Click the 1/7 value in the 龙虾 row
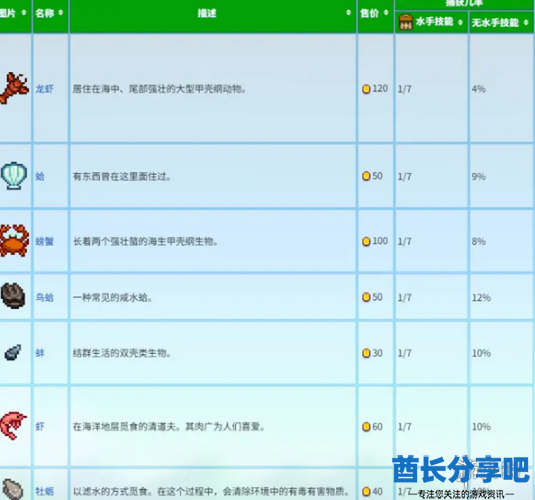 pos(404,89)
